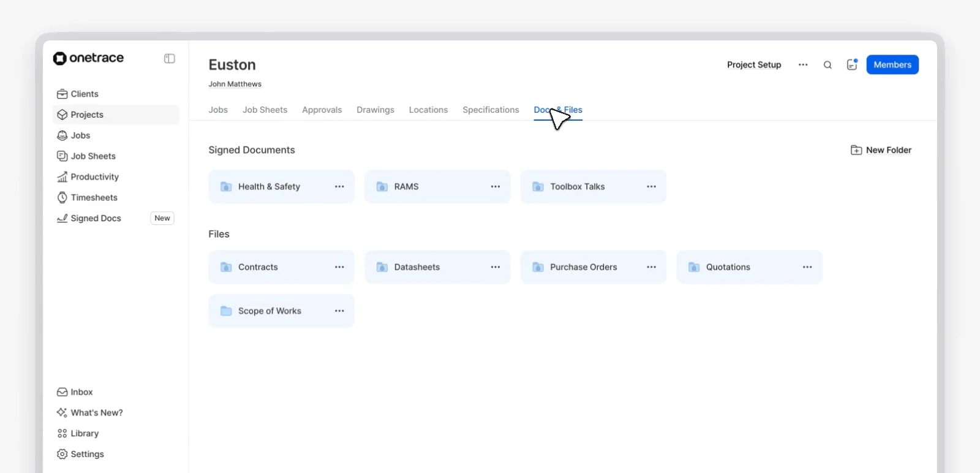Image resolution: width=980 pixels, height=473 pixels.
Task: Switch to the Job Sheets tab
Action: pyautogui.click(x=265, y=110)
